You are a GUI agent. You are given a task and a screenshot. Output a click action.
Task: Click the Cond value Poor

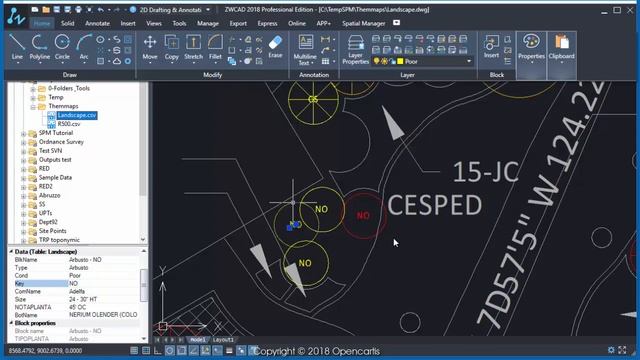[75, 276]
